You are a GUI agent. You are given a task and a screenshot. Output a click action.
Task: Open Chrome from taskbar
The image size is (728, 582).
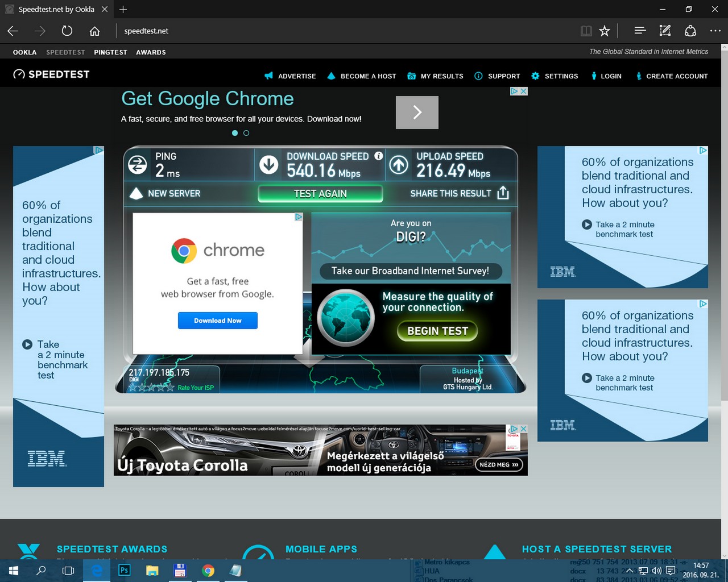(x=208, y=571)
